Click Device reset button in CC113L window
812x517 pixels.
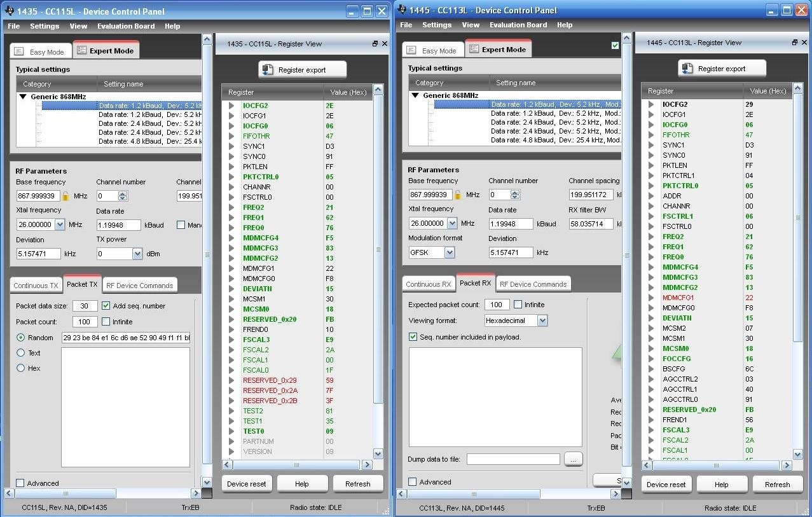[666, 485]
